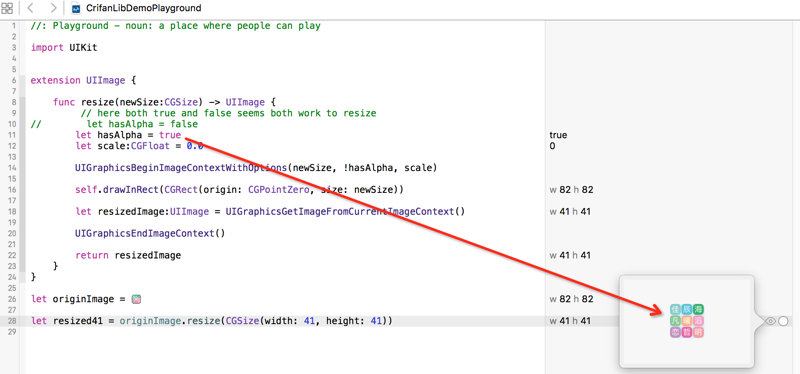This screenshot has height=374, width=800.
Task: Click 'w 82 h 82' result beside let originImage
Action: 571,300
